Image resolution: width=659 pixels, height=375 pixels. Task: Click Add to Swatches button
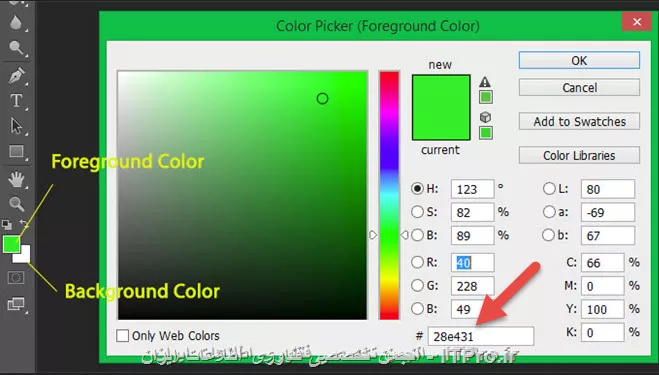click(x=579, y=121)
